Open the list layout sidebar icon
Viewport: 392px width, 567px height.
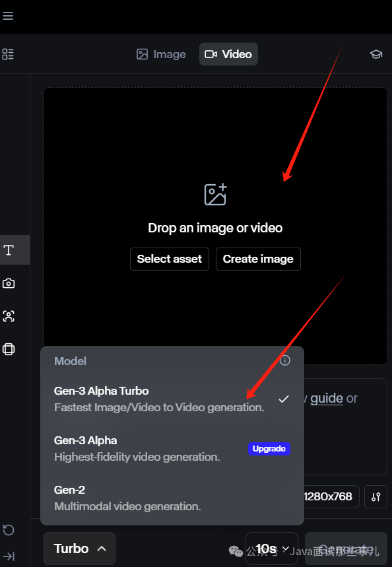tap(8, 54)
